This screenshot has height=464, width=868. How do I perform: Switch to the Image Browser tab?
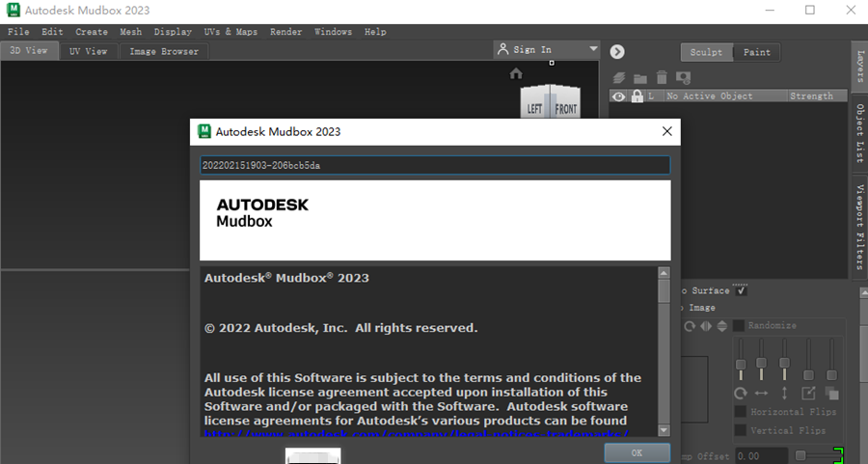tap(164, 51)
